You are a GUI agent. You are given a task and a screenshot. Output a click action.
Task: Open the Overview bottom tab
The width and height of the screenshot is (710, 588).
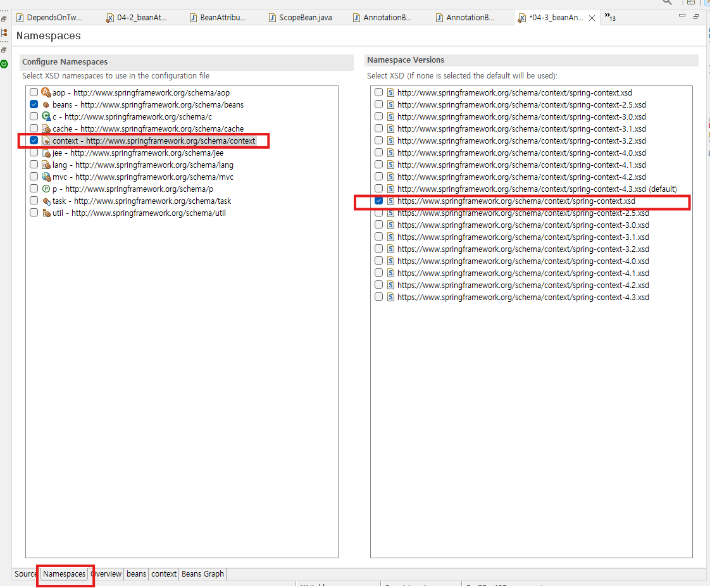(107, 574)
